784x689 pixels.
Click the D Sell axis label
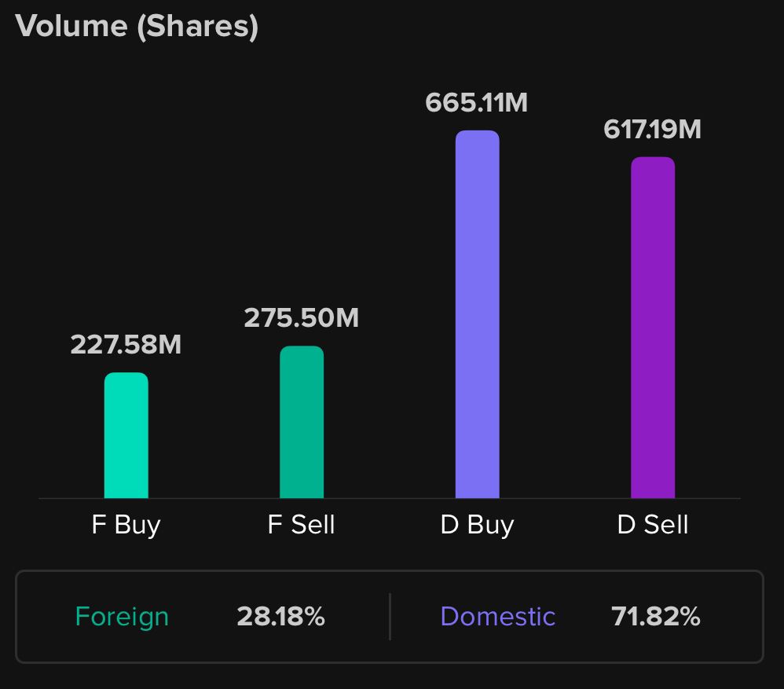[653, 525]
